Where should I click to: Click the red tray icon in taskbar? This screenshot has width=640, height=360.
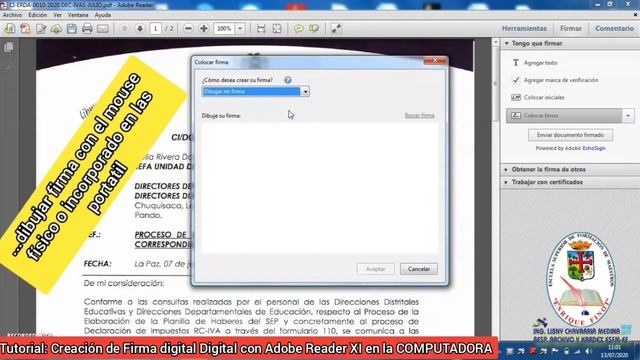[533, 351]
